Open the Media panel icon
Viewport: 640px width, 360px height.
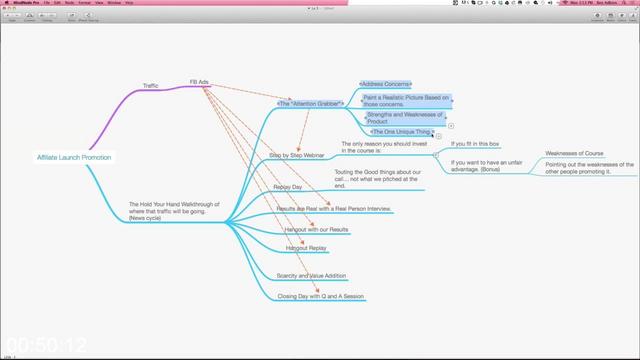(x=611, y=15)
